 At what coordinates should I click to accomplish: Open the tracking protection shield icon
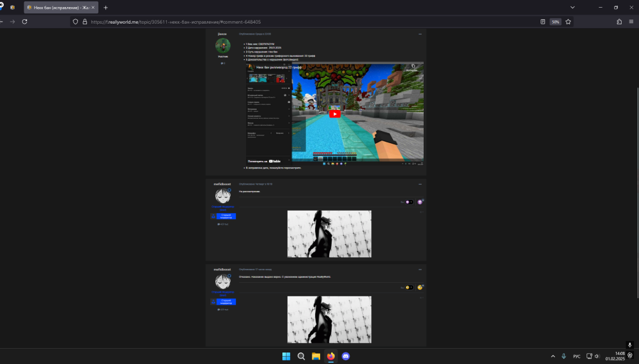click(x=75, y=22)
